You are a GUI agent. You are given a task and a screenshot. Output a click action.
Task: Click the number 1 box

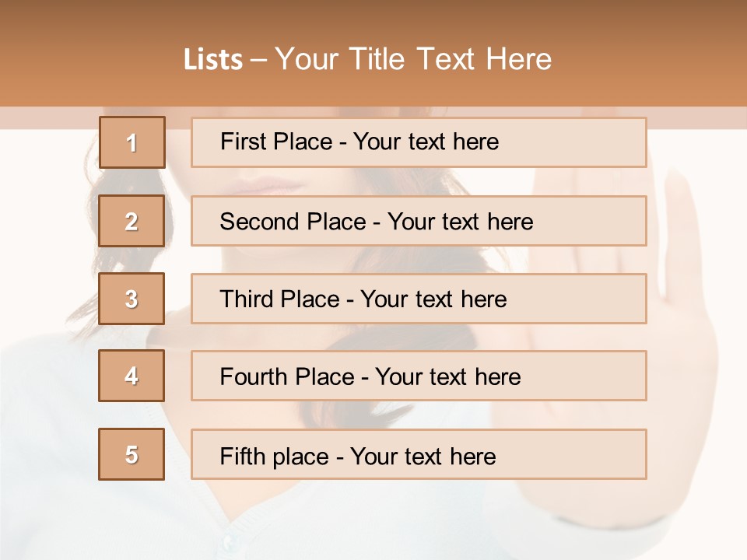click(132, 142)
